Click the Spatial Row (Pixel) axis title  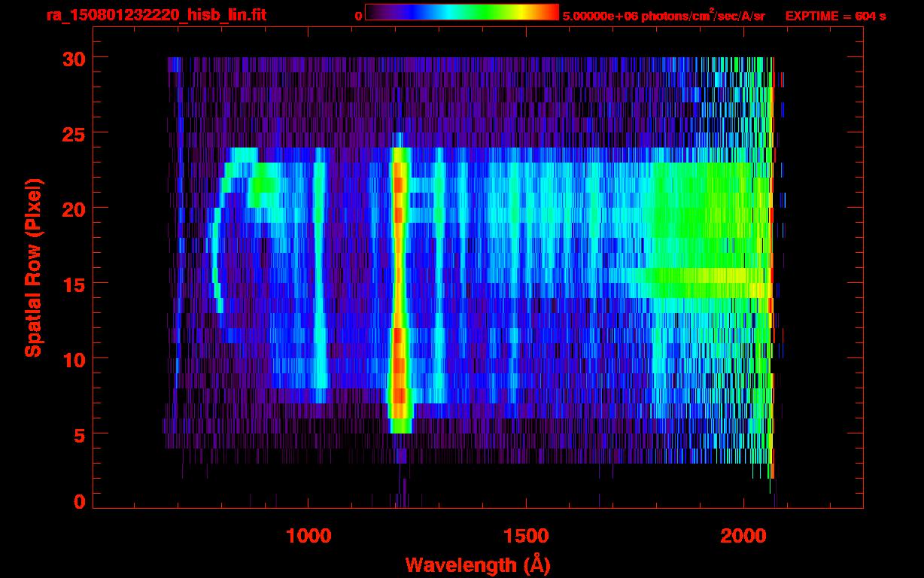[x=33, y=268]
